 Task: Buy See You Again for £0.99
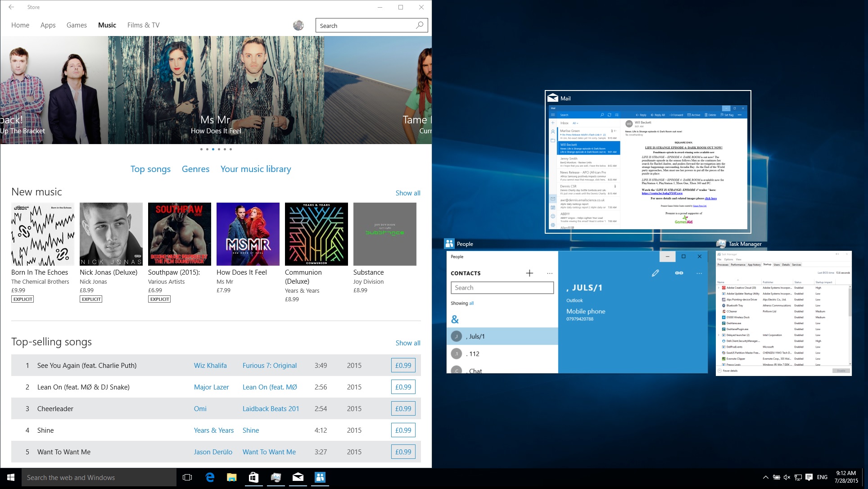point(403,365)
